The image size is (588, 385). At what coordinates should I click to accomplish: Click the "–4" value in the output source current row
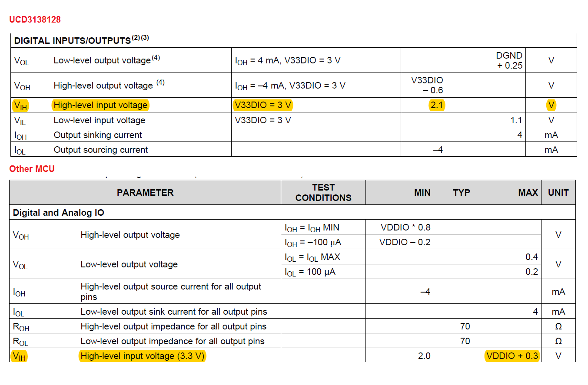425,292
